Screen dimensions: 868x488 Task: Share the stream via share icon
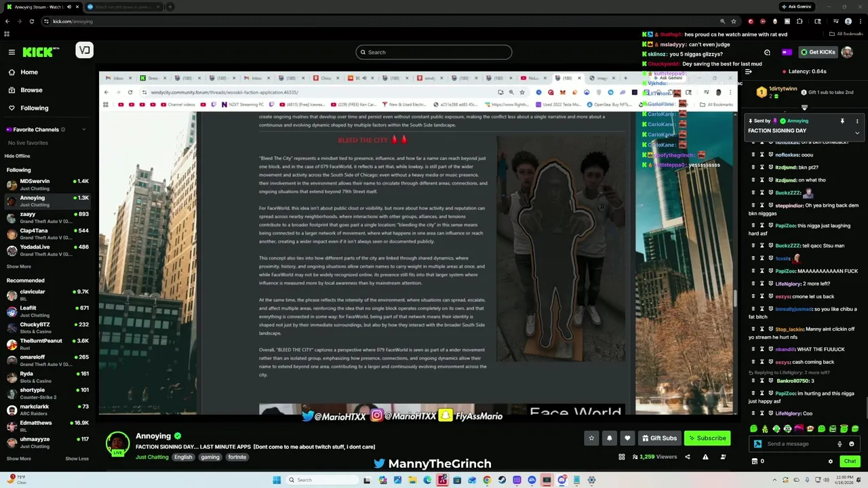(687, 457)
